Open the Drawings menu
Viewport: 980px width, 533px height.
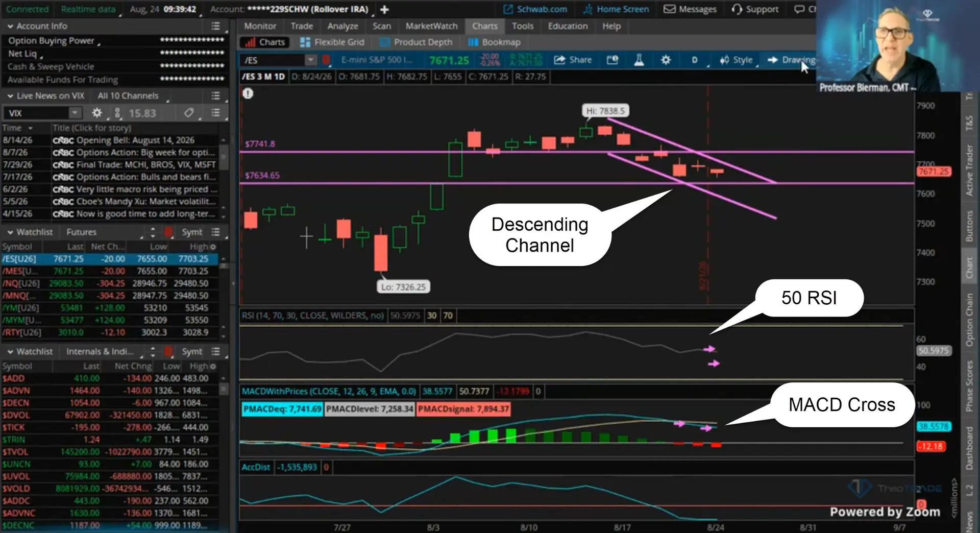[792, 60]
